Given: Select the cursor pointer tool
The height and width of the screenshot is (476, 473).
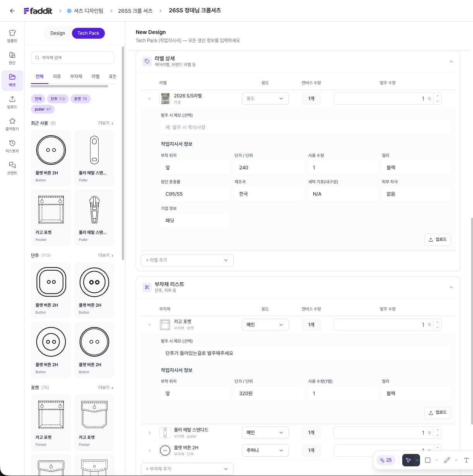Looking at the screenshot, I should coord(408,460).
